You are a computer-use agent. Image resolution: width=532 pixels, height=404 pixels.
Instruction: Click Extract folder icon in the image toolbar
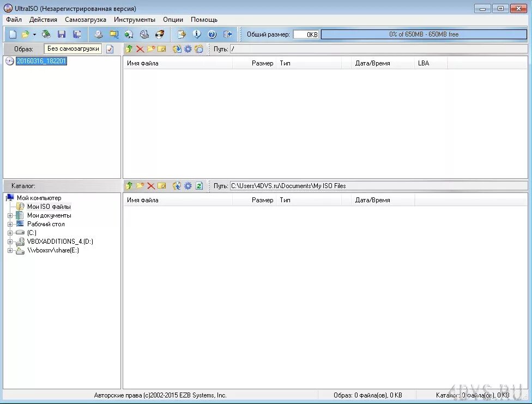click(x=177, y=49)
